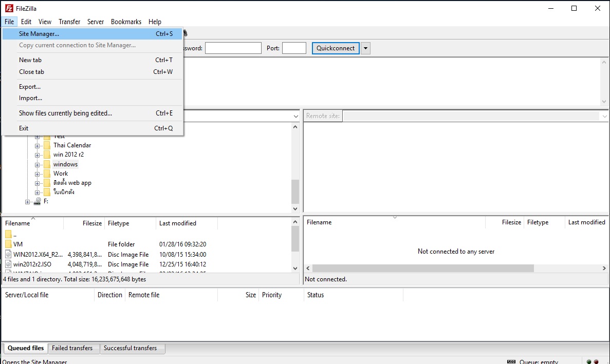Open local site path dropdown arrow

[x=295, y=116]
